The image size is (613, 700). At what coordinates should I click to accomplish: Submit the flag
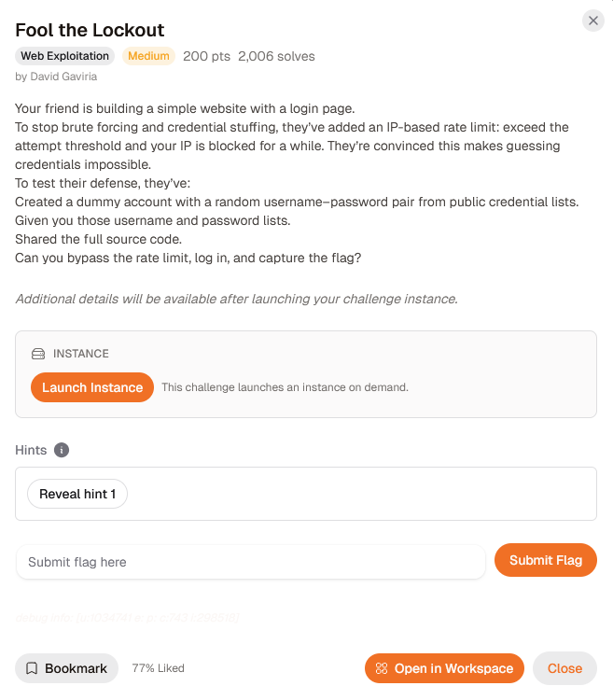pos(546,560)
